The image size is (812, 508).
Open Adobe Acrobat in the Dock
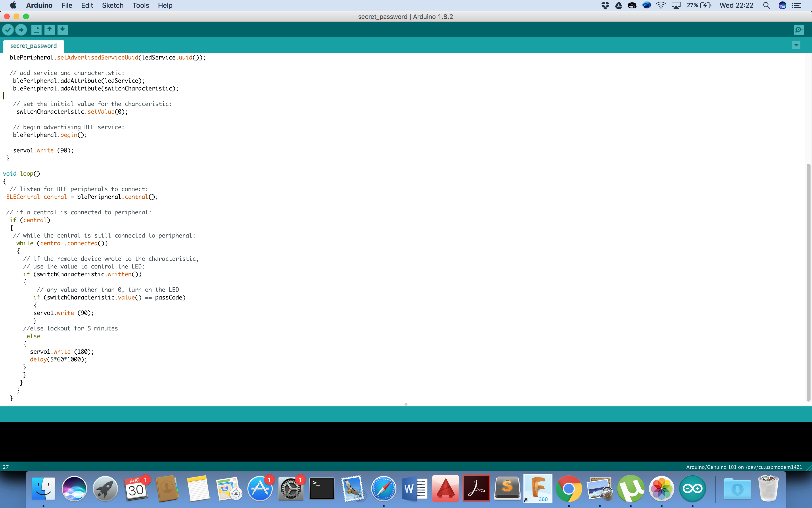click(477, 488)
